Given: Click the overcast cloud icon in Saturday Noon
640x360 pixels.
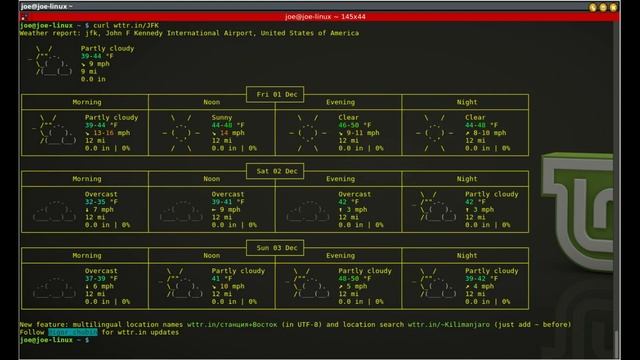Looking at the screenshot, I should (181, 210).
